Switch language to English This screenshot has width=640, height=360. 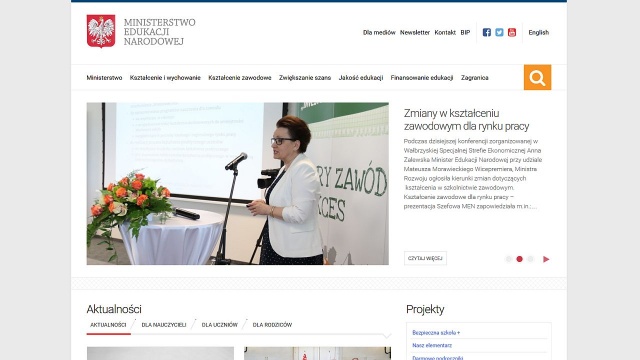pos(538,32)
